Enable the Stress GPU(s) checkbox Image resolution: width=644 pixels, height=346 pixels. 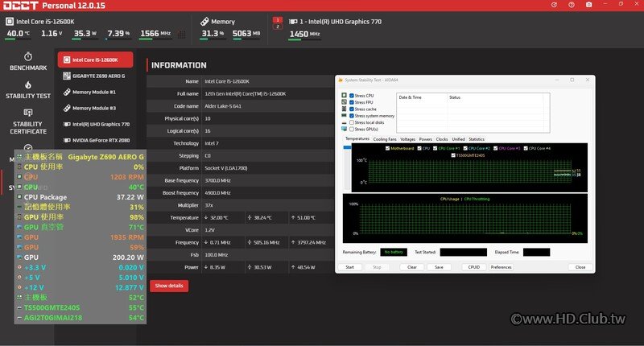point(352,129)
